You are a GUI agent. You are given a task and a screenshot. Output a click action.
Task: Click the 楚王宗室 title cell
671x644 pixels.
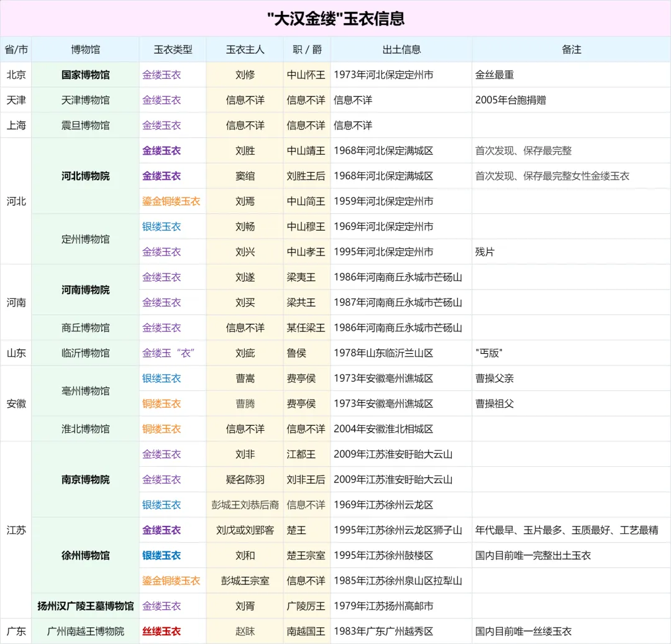306,555
